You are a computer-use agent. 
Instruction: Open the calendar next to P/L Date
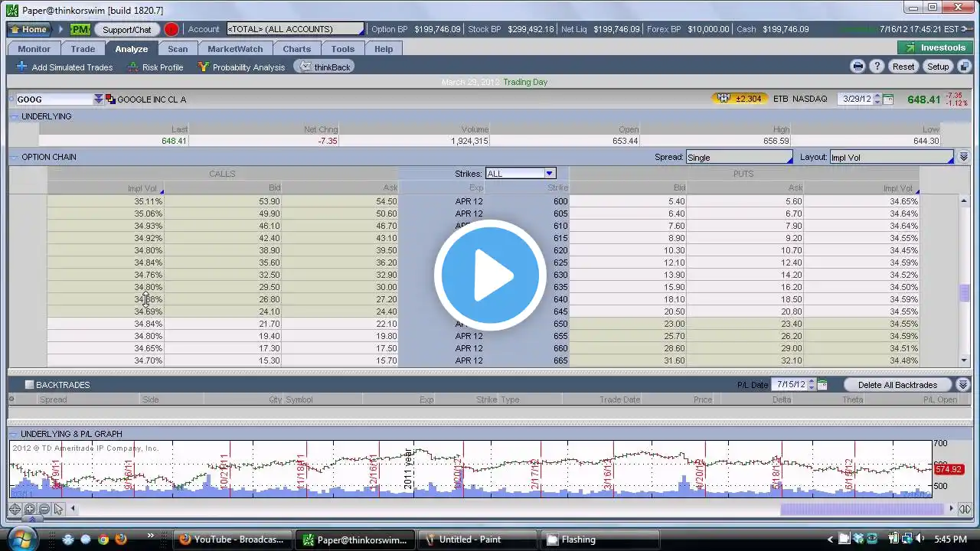pos(822,385)
